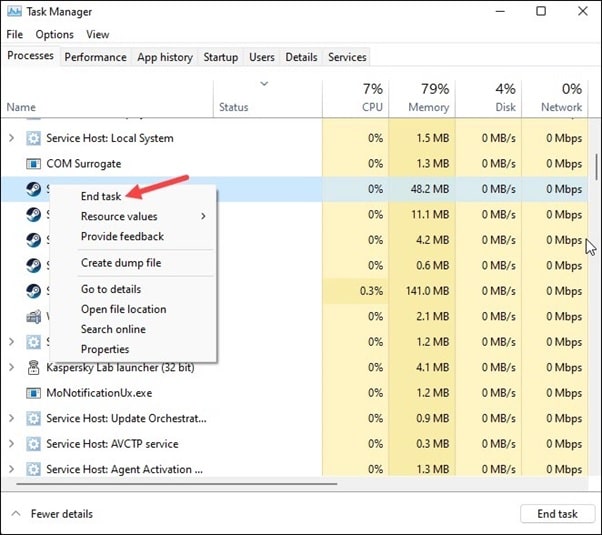
Task: Expand Service Host: Update Orchestrator group
Action: pyautogui.click(x=12, y=418)
